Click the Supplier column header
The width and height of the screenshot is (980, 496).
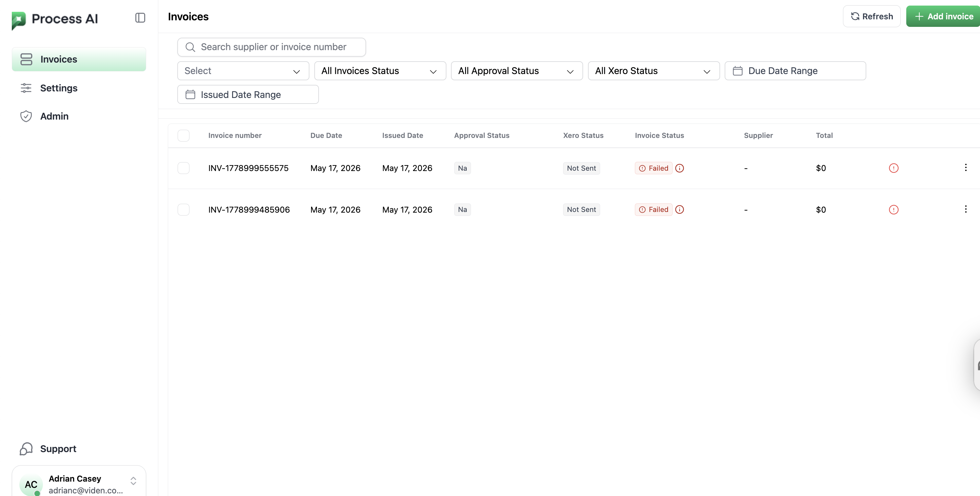click(x=758, y=135)
